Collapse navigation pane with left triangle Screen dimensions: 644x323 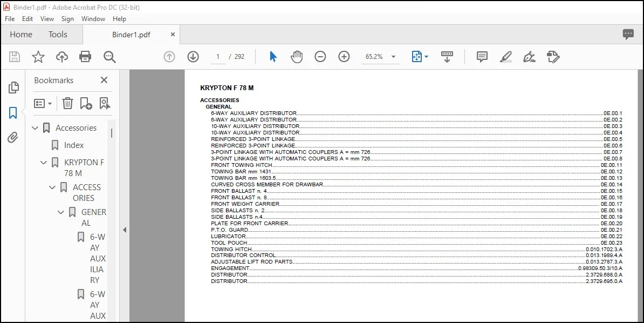point(125,230)
